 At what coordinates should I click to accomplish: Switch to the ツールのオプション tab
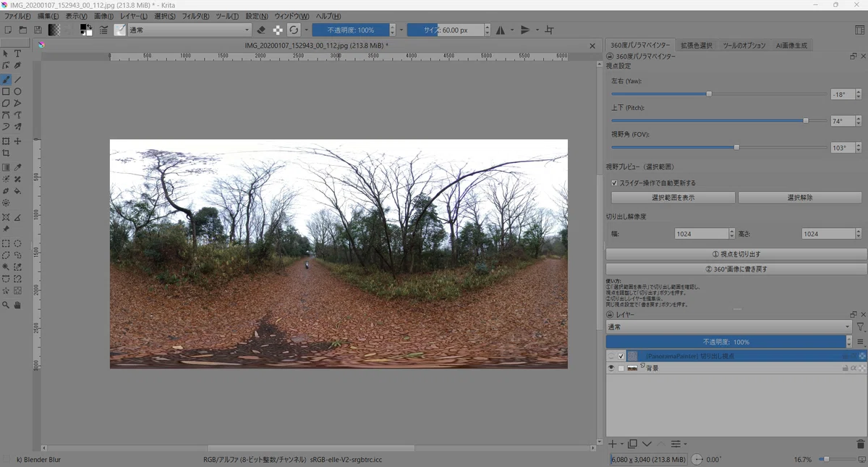tap(744, 45)
